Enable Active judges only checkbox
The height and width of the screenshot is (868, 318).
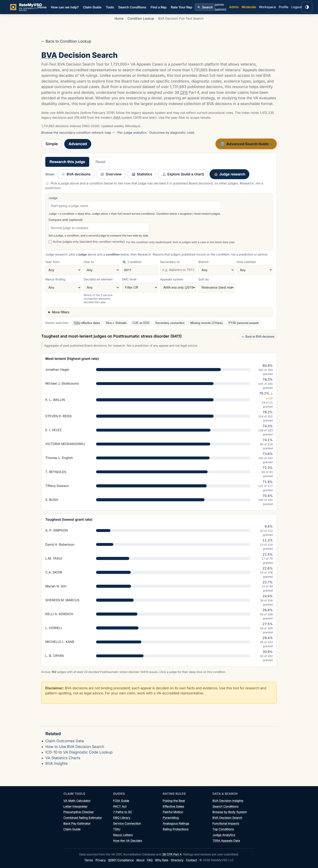click(x=50, y=242)
